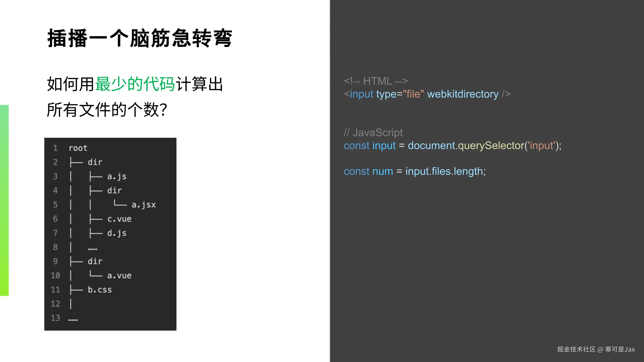This screenshot has height=362, width=644.
Task: Click the a.jsx file entry
Action: tap(143, 205)
